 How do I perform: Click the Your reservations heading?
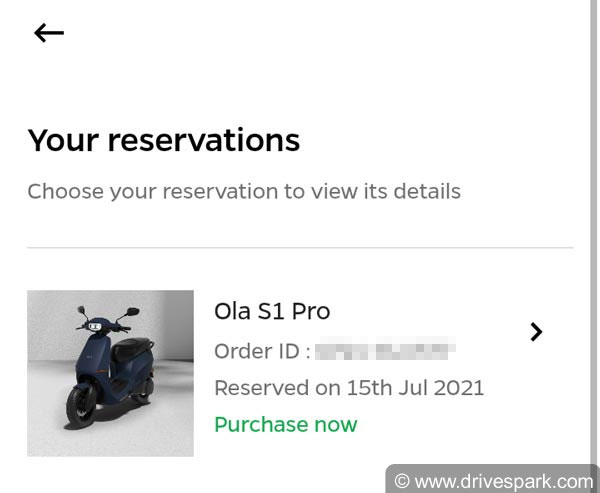(x=163, y=140)
